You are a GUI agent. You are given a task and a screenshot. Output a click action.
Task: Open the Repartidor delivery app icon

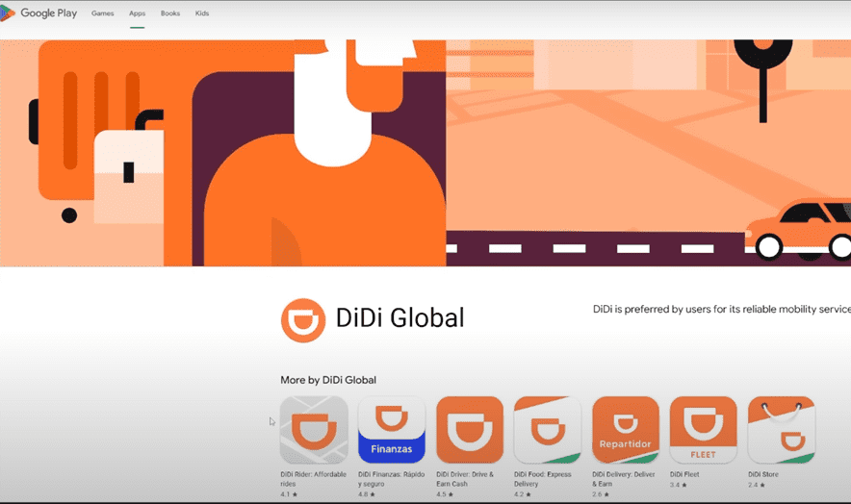tap(626, 430)
